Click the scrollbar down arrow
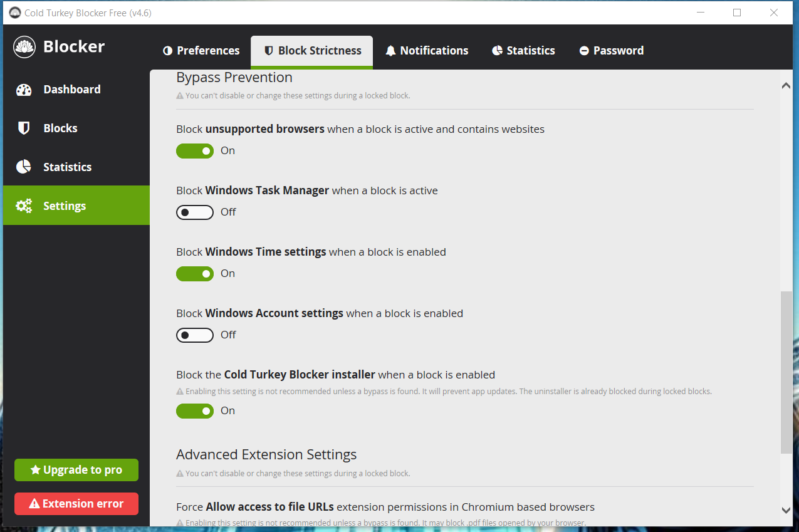799x532 pixels. [786, 511]
